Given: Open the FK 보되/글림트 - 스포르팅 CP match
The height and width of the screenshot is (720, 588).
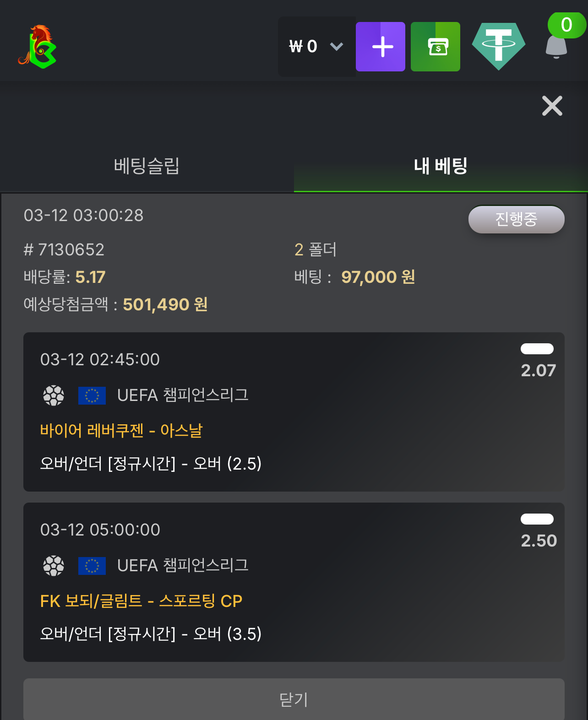Looking at the screenshot, I should pyautogui.click(x=141, y=601).
